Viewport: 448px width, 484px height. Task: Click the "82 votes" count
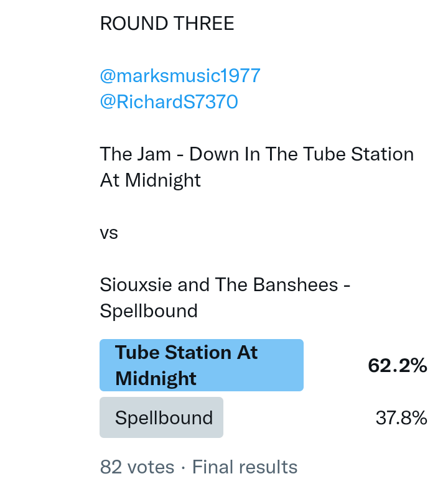(137, 467)
